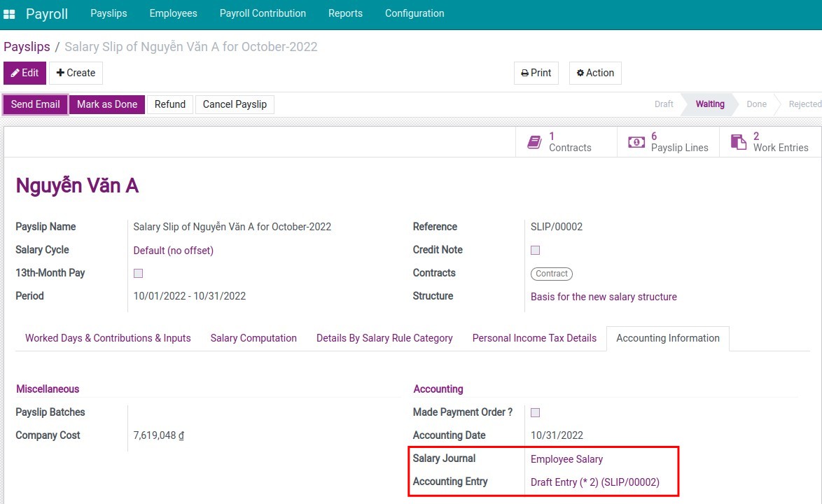Open the Payslip Lines money icon
Image resolution: width=822 pixels, height=504 pixels.
[x=636, y=140]
